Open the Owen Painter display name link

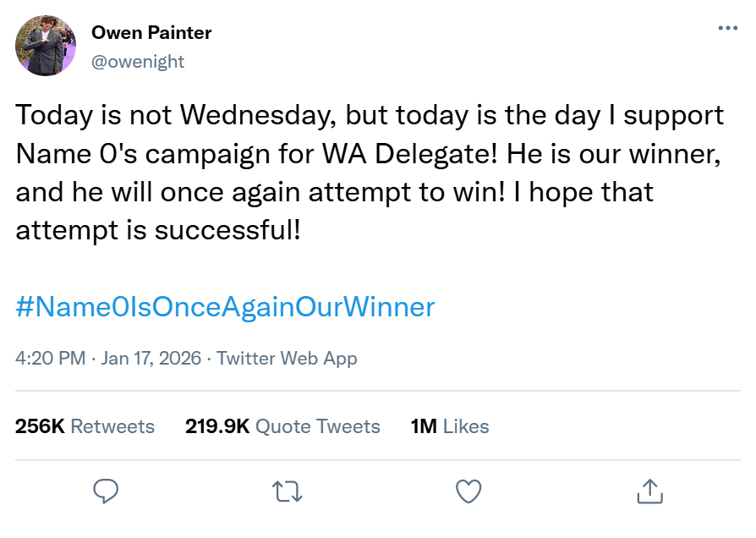[x=151, y=33]
